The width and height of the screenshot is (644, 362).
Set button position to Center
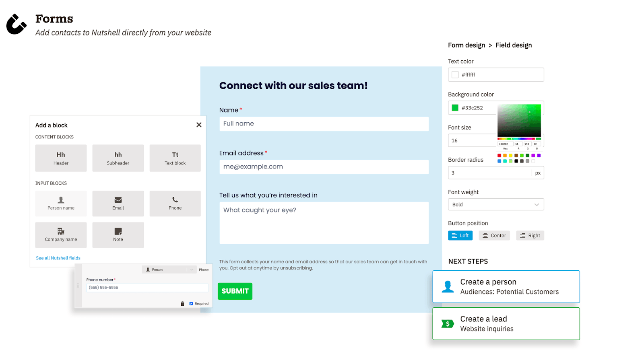494,235
